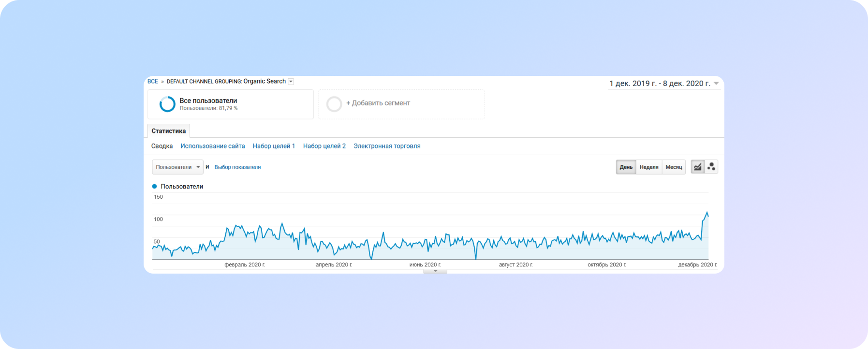This screenshot has width=868, height=349.
Task: Click the DEFAULT CHANNEL GROUPING label
Action: [204, 82]
